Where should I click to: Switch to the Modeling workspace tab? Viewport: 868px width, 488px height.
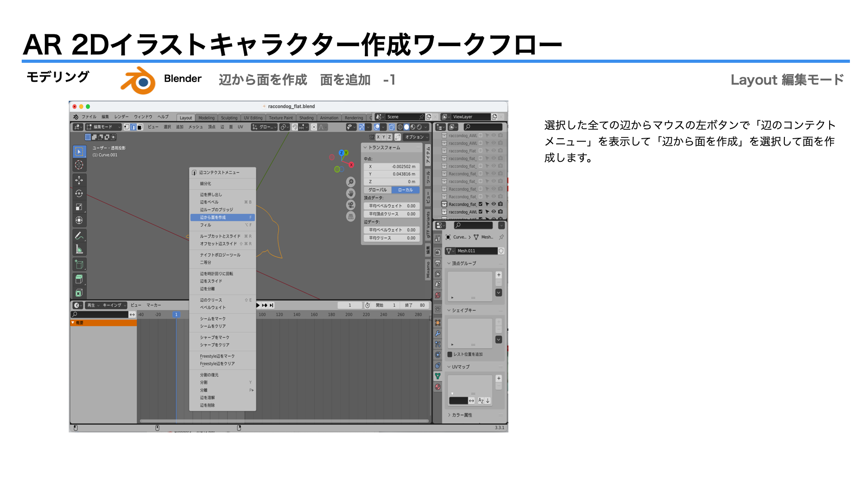point(206,118)
